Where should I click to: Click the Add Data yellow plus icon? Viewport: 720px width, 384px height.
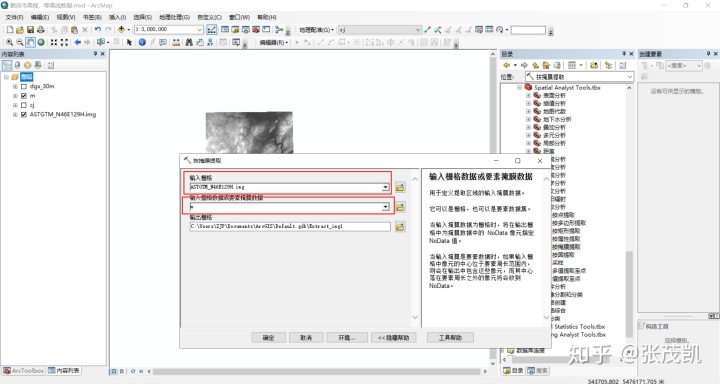(x=121, y=29)
